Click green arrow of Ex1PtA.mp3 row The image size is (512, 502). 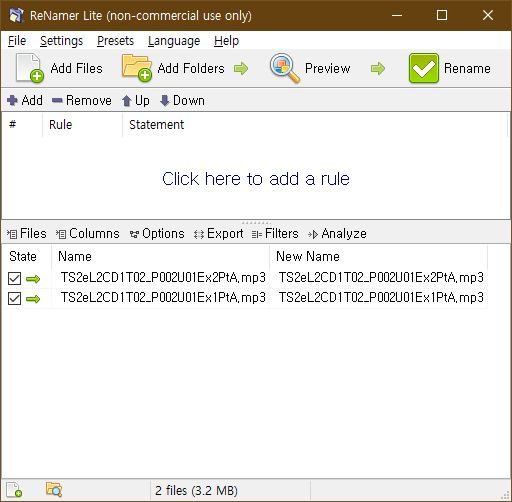[33, 299]
